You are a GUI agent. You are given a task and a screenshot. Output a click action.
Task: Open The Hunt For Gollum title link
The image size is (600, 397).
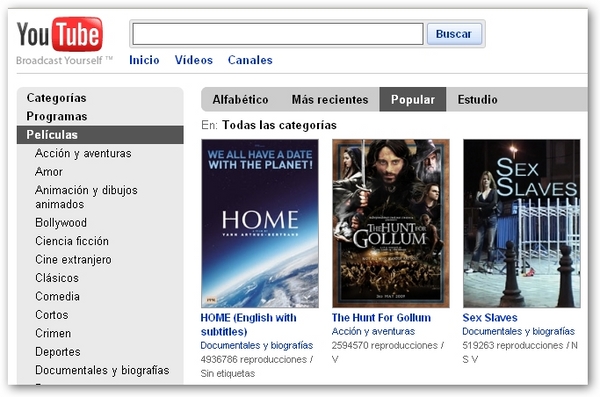pos(381,318)
